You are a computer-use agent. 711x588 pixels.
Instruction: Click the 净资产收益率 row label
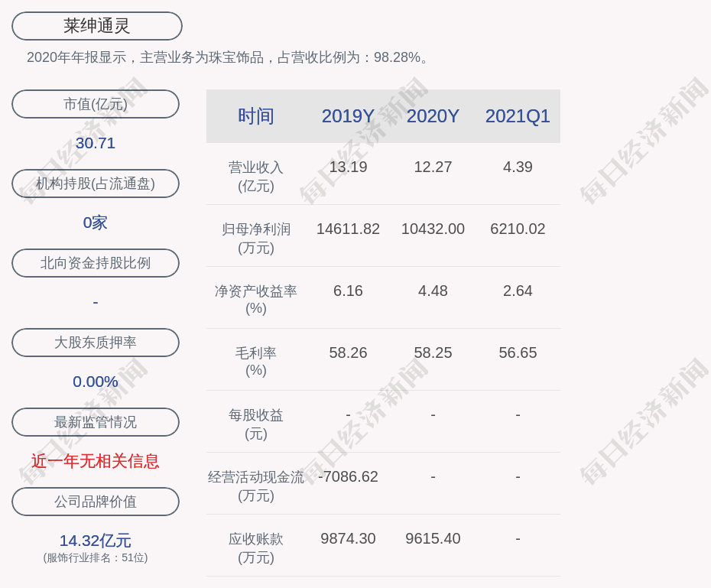point(256,300)
